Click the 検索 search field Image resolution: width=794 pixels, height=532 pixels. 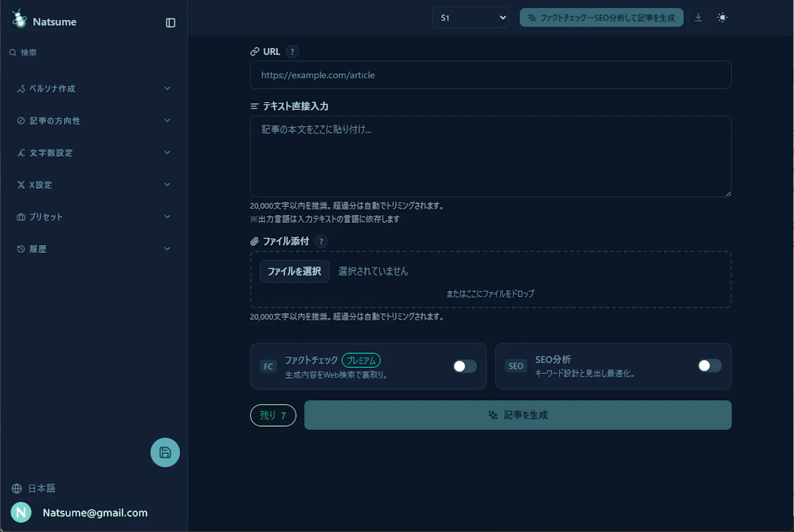(94, 53)
